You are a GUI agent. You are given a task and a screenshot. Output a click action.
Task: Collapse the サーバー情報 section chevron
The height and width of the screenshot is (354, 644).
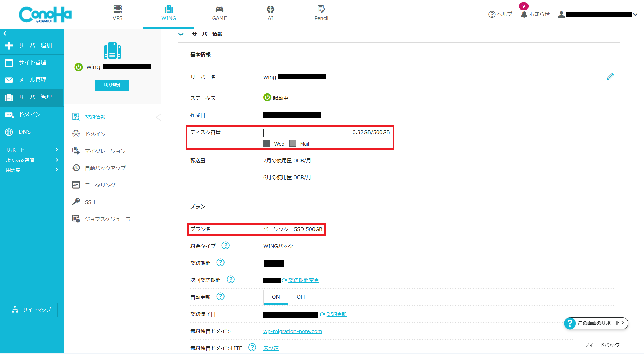pos(181,34)
